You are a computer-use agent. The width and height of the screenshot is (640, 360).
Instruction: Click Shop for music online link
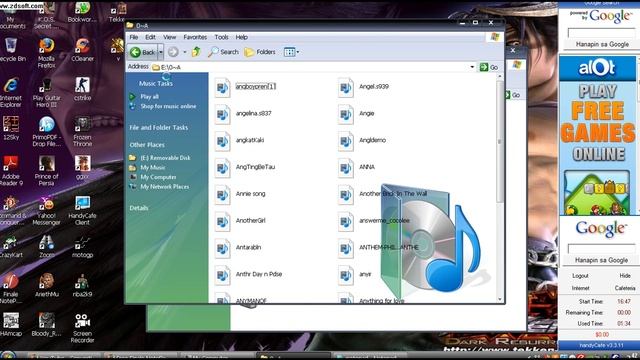[168, 106]
